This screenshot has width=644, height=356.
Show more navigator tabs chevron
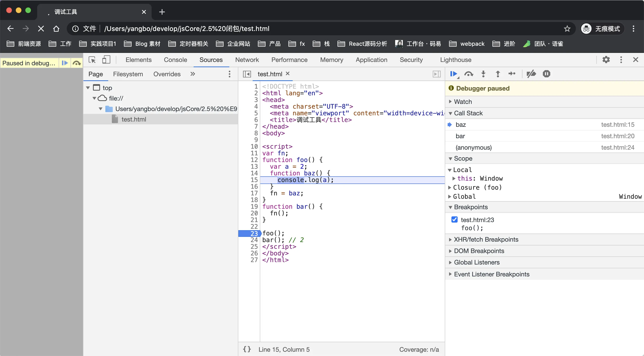pyautogui.click(x=193, y=74)
